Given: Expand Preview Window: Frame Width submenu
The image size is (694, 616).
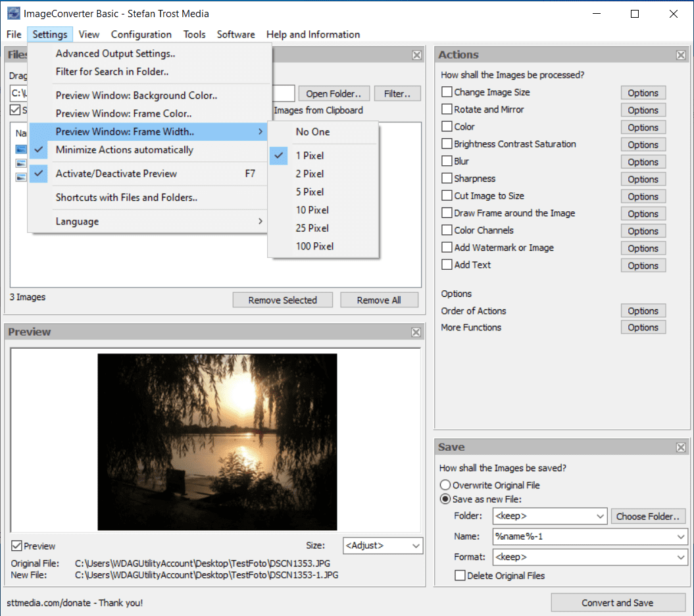Looking at the screenshot, I should click(148, 132).
